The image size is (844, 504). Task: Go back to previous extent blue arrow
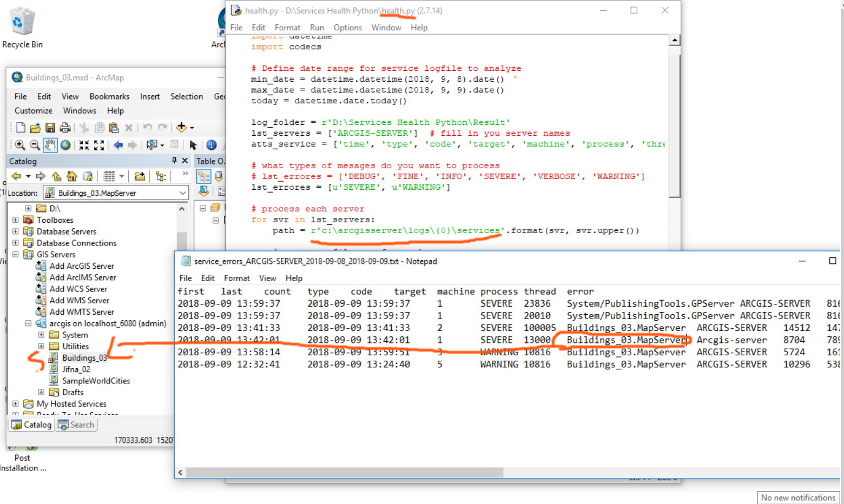tap(118, 145)
